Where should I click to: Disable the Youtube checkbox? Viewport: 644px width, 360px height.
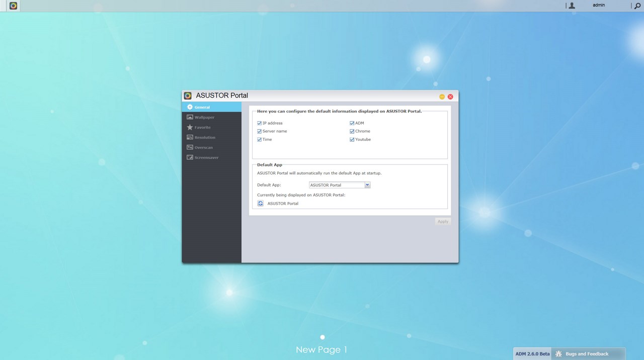352,139
